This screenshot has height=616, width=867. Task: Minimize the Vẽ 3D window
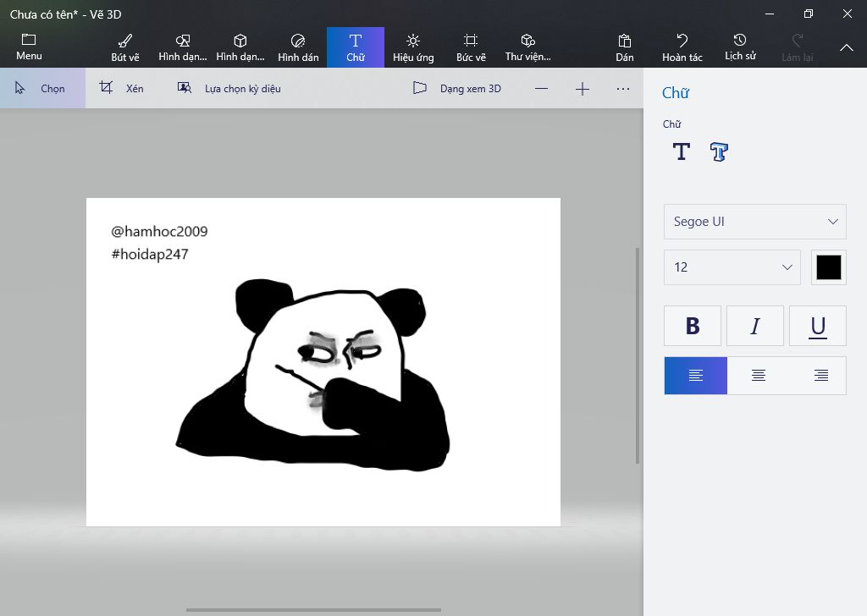click(x=770, y=14)
